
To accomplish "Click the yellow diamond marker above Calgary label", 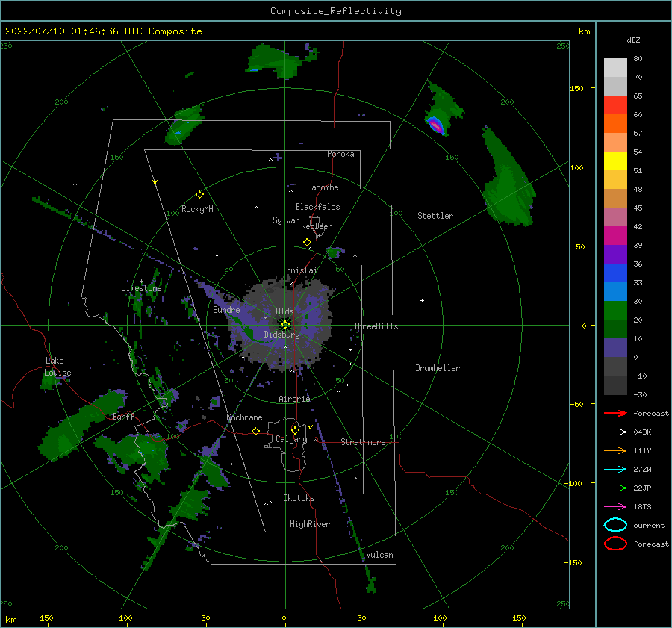I will point(295,430).
